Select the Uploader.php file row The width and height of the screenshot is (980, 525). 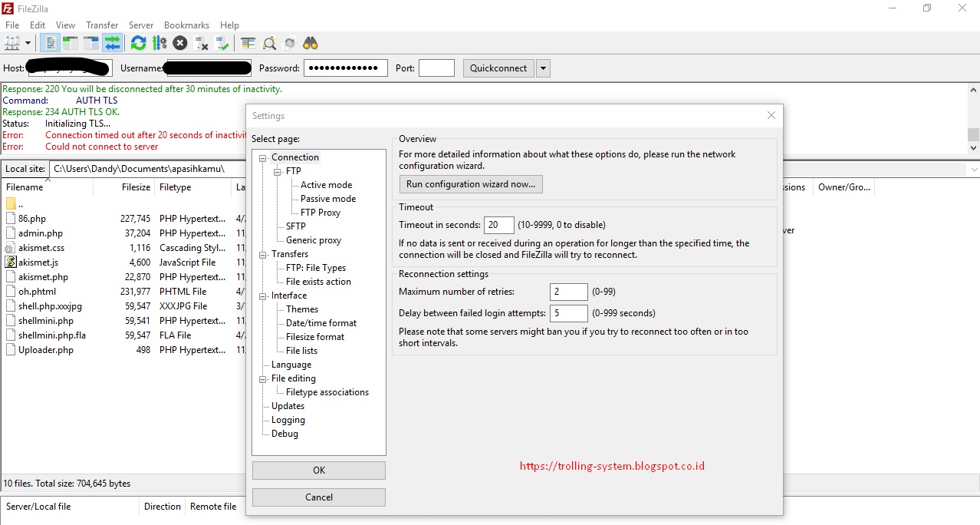pos(123,350)
